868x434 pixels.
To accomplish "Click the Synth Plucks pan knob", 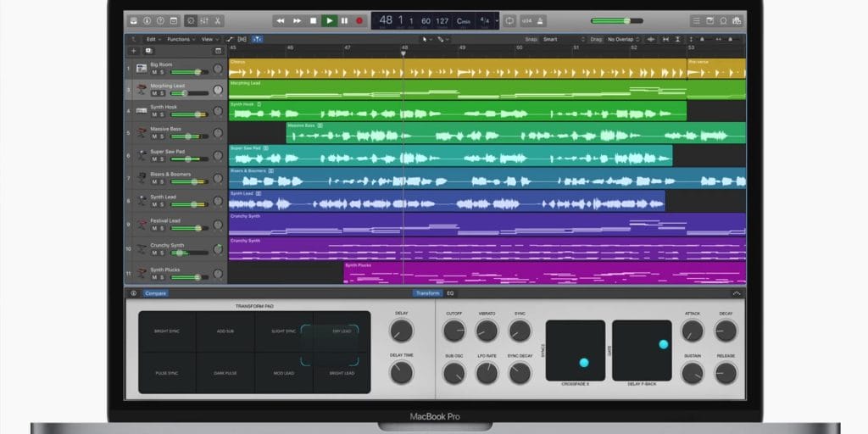I will pyautogui.click(x=218, y=274).
